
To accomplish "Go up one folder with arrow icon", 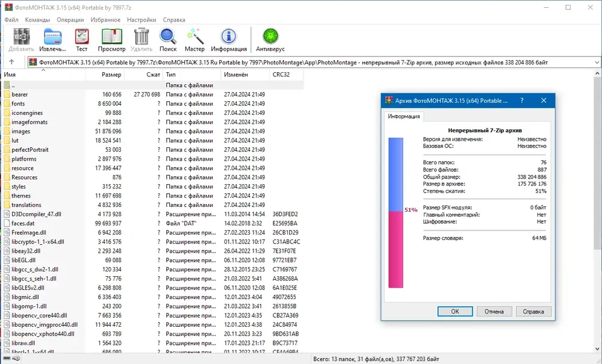I will [11, 62].
